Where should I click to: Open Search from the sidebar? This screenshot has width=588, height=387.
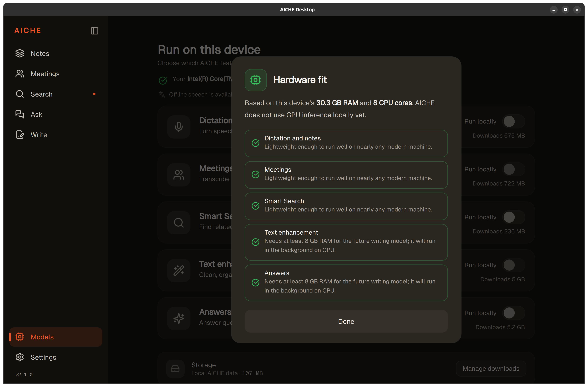click(x=56, y=94)
